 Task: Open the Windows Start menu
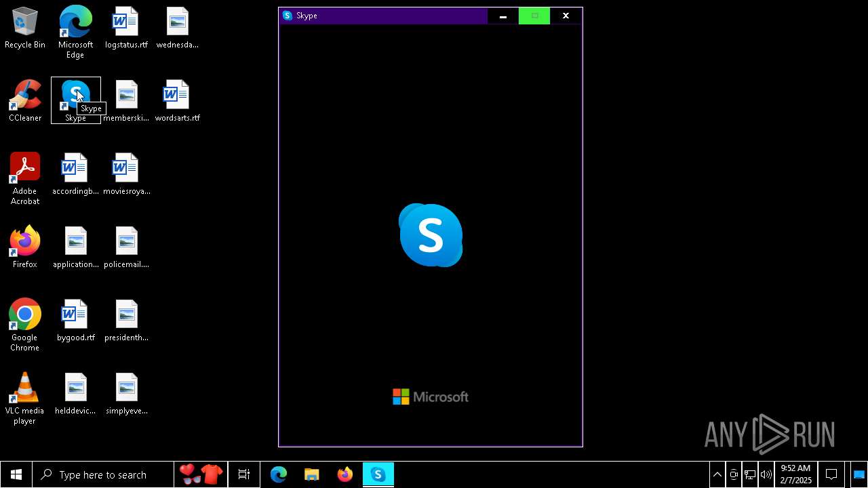(x=16, y=474)
